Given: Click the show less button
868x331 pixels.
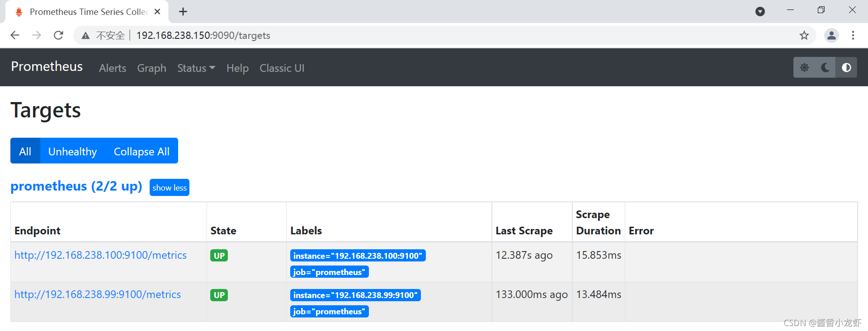Looking at the screenshot, I should [170, 187].
